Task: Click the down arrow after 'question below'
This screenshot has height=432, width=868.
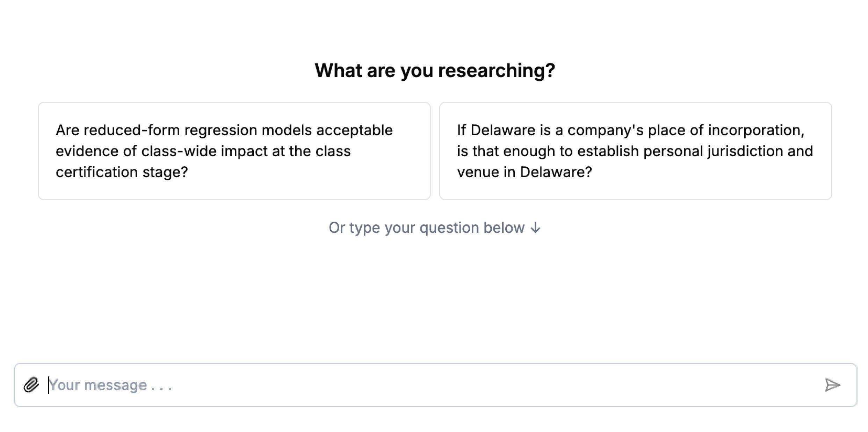Action: pos(535,228)
